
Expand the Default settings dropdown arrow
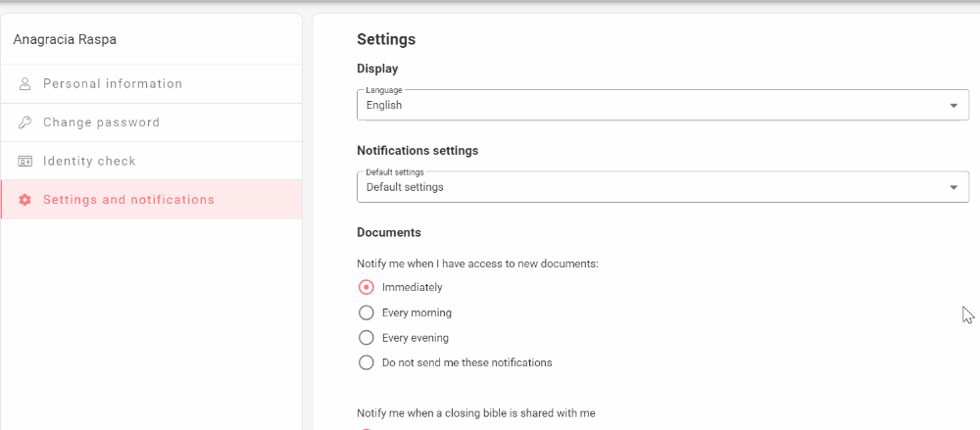[954, 187]
